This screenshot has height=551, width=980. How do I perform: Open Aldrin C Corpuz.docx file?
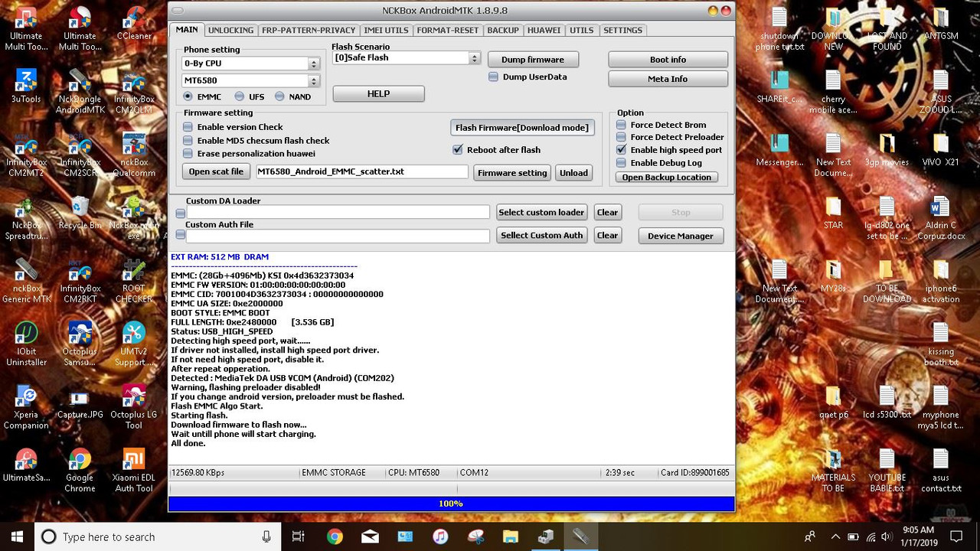tap(941, 217)
